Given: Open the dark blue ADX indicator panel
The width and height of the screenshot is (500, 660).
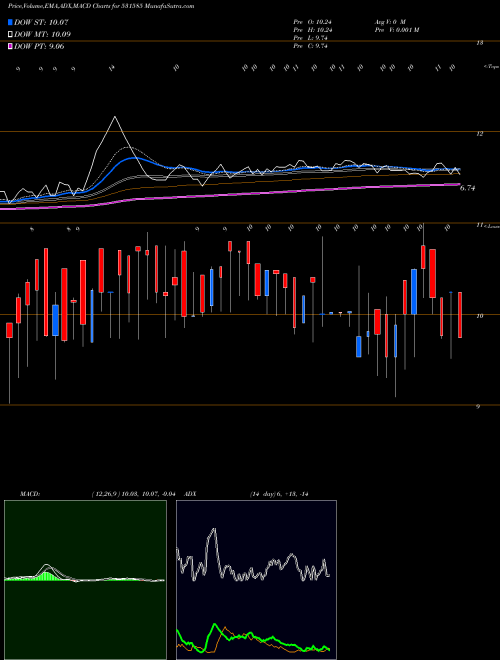Looking at the screenshot, I should [256, 580].
